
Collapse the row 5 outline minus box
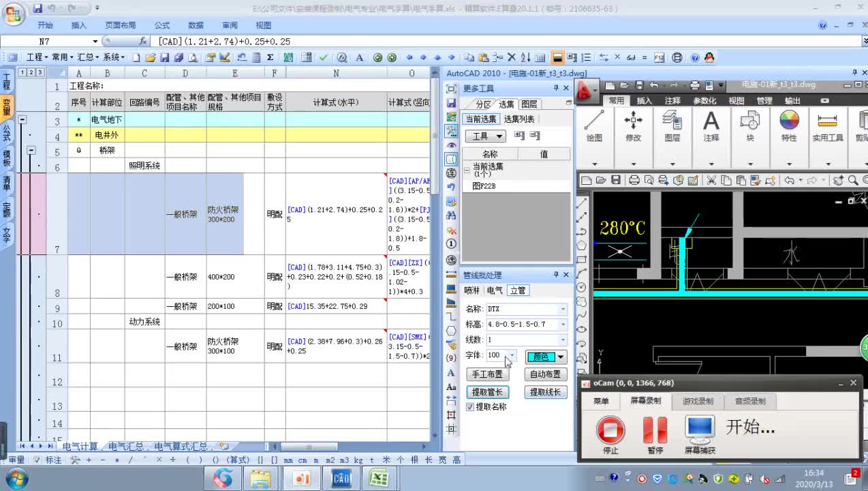31,150
